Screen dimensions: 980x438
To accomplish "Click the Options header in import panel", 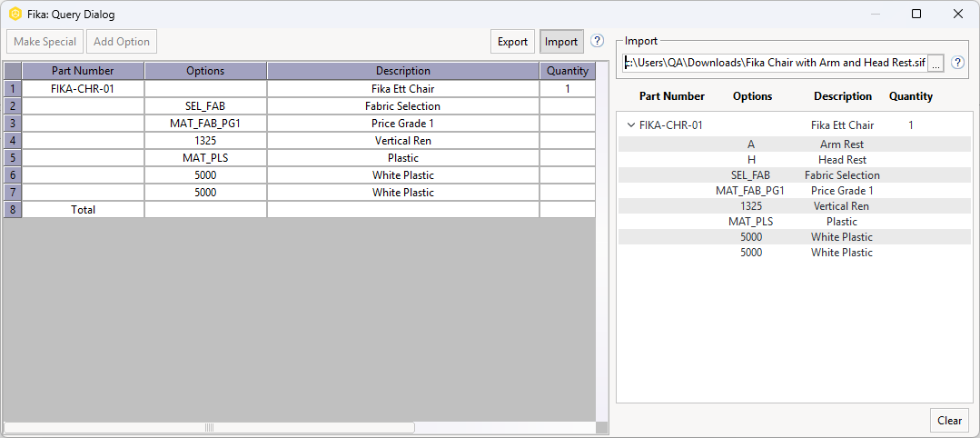I will [753, 96].
